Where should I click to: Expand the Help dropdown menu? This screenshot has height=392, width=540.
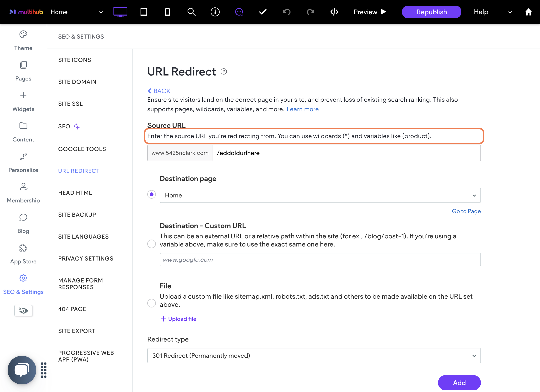tap(493, 12)
